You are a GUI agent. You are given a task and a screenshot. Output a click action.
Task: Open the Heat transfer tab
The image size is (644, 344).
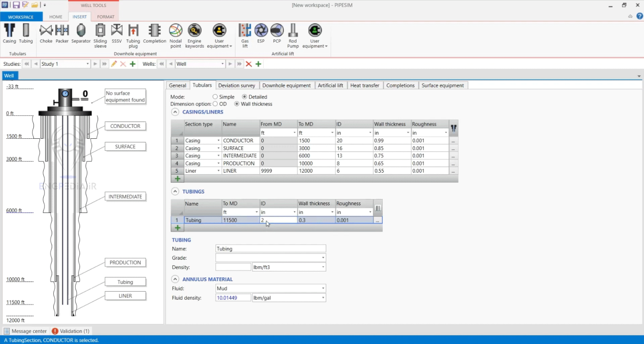pos(365,85)
